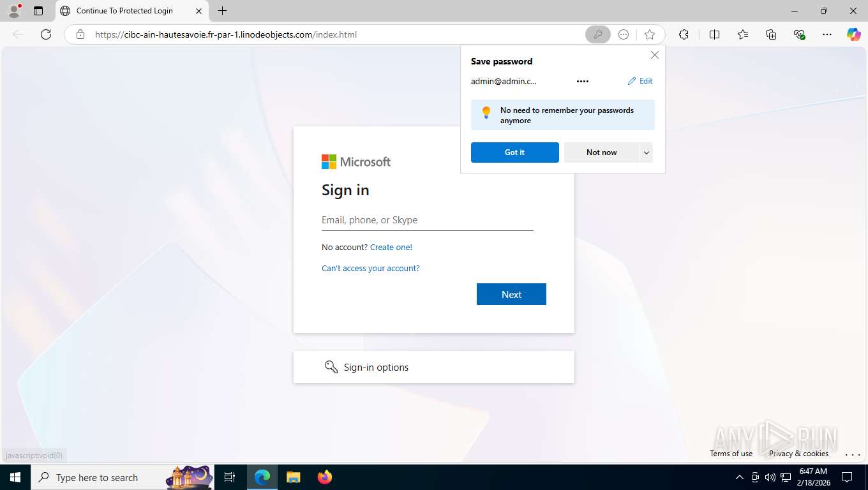This screenshot has width=868, height=490.
Task: Edit the saved password credentials
Action: tap(640, 81)
